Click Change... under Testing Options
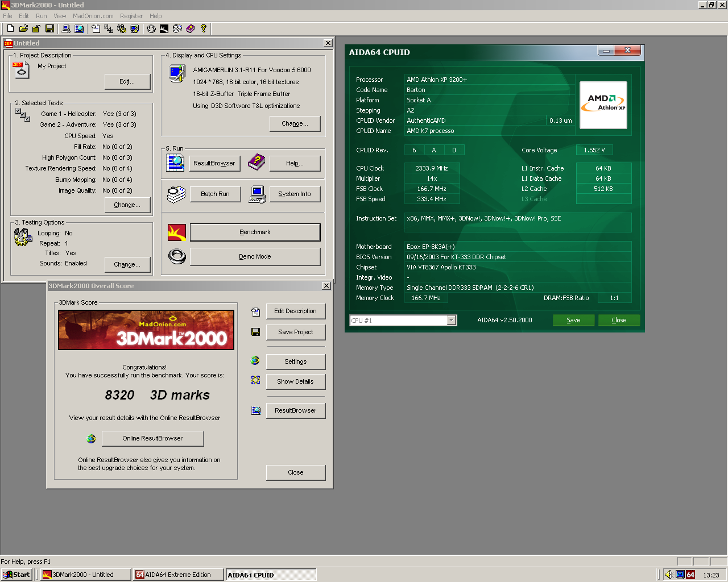The width and height of the screenshot is (728, 582). pyautogui.click(x=127, y=265)
